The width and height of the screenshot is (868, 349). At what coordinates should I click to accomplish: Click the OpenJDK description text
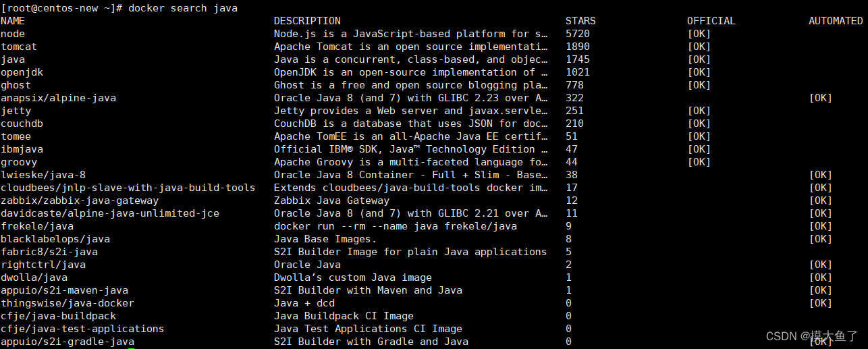(411, 72)
